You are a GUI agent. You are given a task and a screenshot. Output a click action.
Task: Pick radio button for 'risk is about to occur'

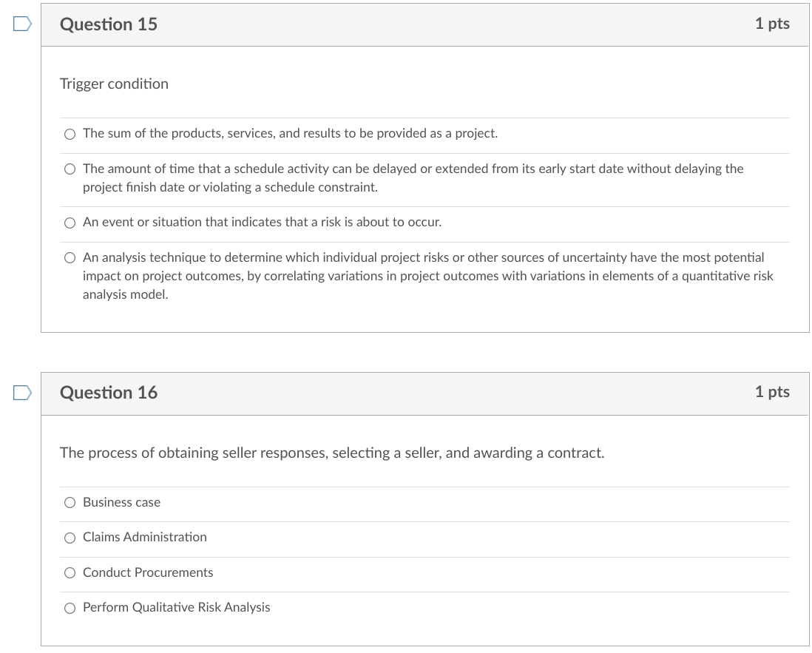70,223
